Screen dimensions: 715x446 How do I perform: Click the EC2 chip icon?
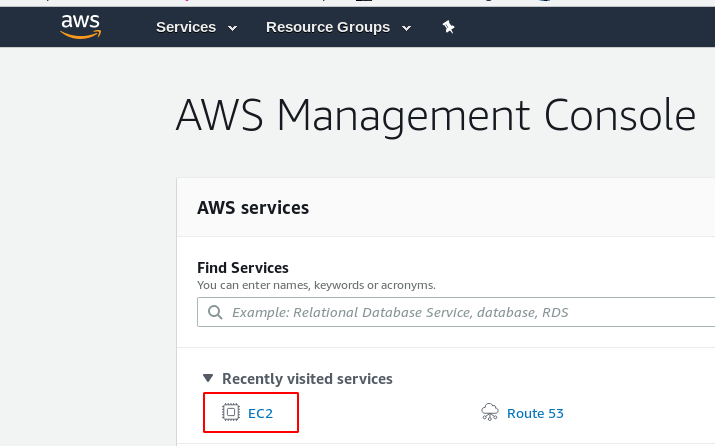(x=231, y=412)
